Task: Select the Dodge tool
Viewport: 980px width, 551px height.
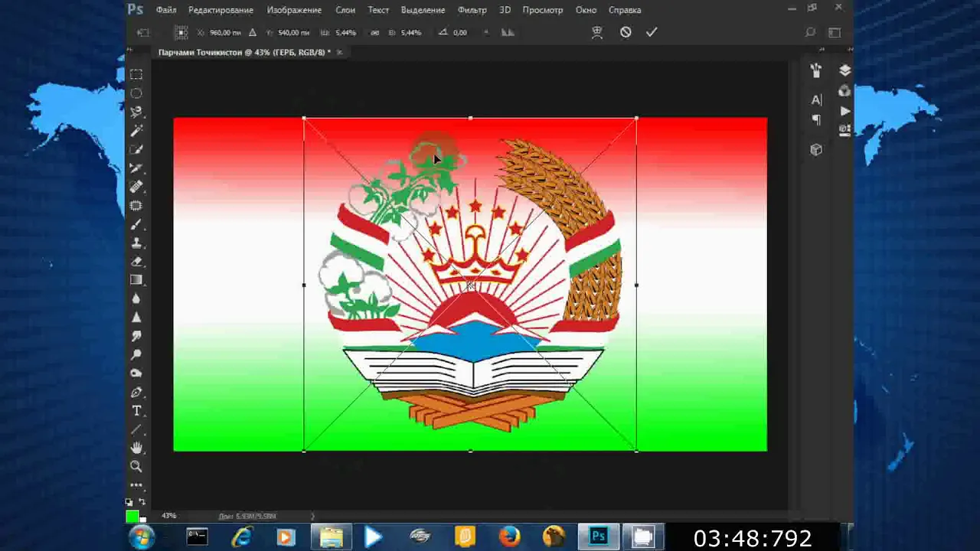Action: [136, 355]
